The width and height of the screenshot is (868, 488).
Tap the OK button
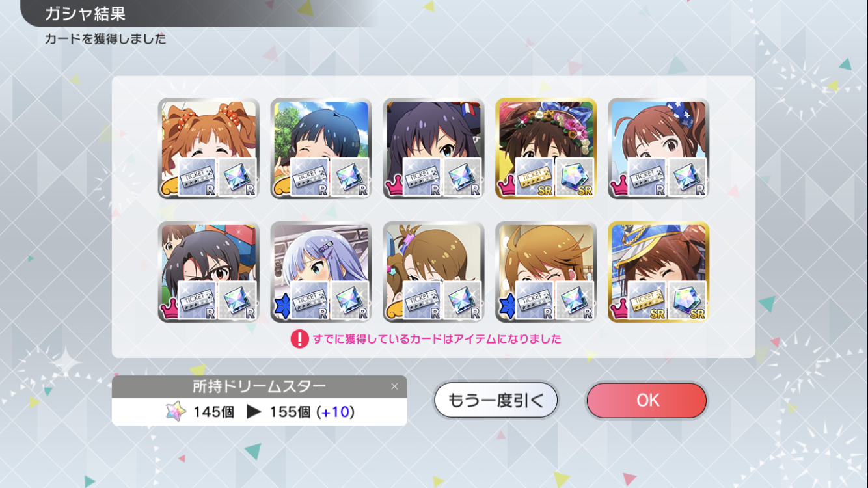point(647,400)
